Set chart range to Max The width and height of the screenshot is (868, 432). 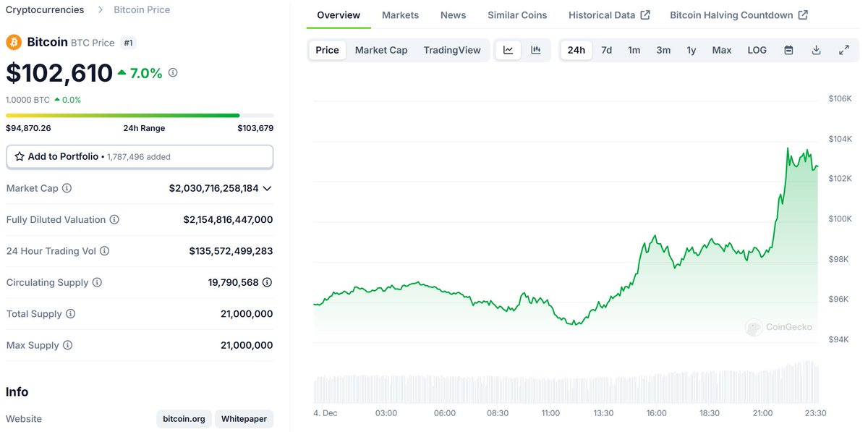pos(722,50)
